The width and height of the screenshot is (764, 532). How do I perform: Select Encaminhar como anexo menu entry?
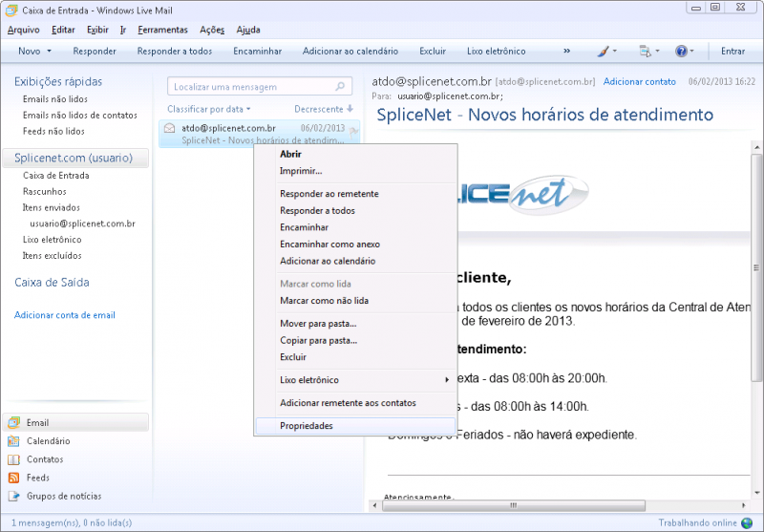[354, 245]
